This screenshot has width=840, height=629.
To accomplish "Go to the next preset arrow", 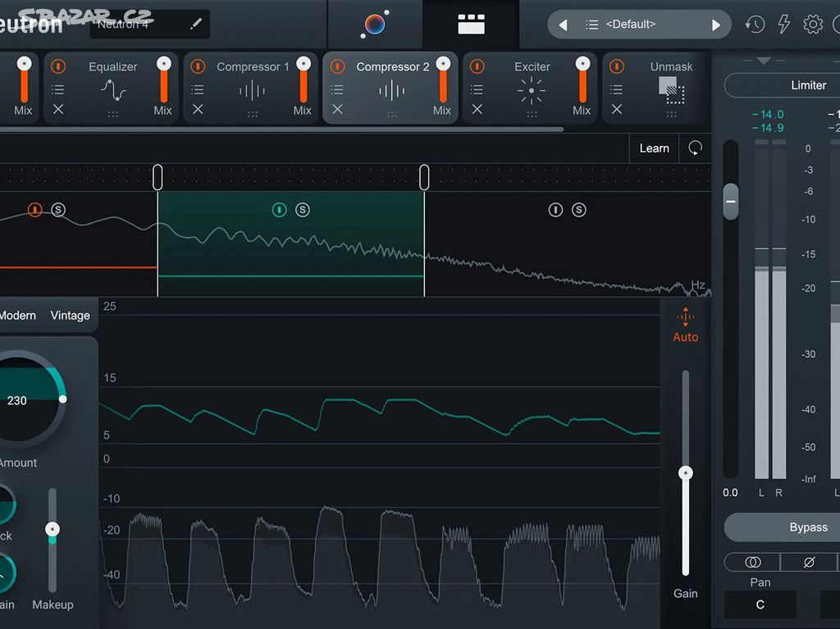I will [715, 25].
